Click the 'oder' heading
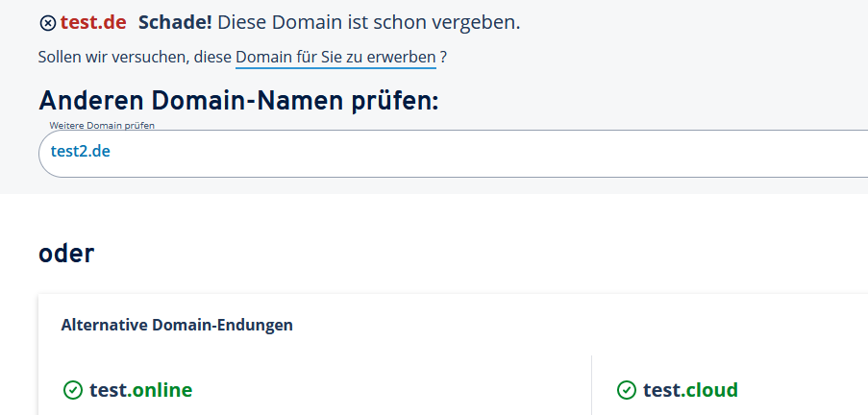Viewport: 868px width, 415px height. tap(66, 254)
